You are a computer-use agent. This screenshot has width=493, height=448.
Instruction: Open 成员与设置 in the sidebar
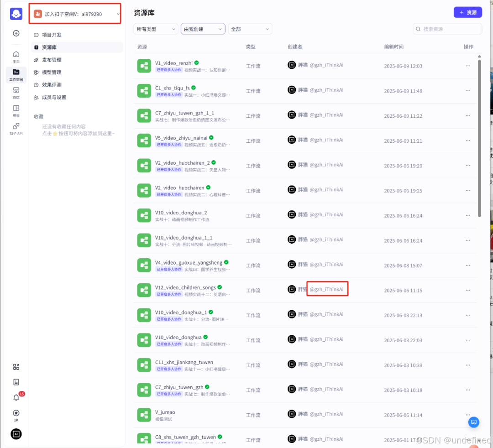pos(54,97)
